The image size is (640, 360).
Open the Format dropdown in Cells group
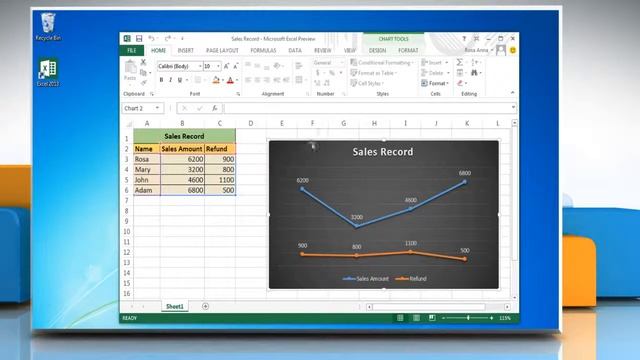coord(435,83)
